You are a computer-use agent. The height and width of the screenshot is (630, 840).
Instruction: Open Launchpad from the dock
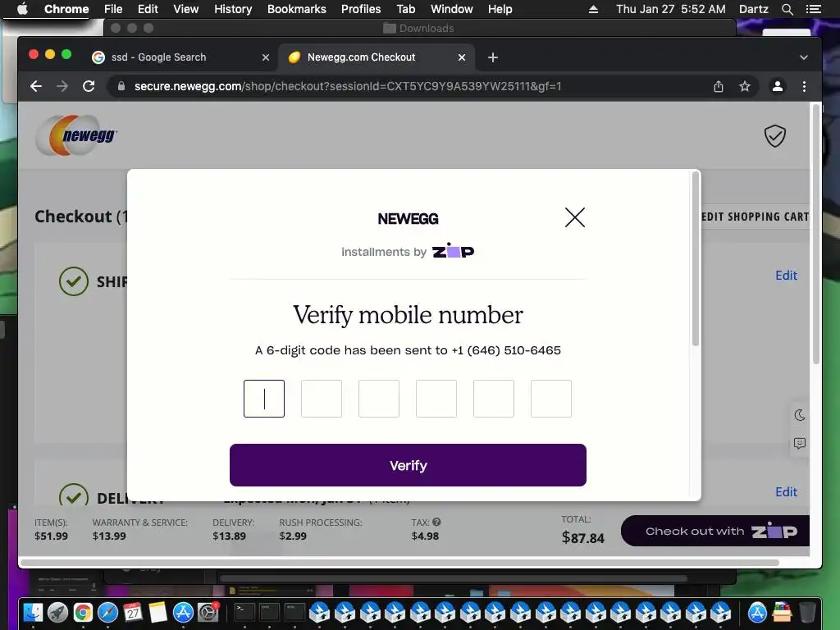click(x=58, y=612)
